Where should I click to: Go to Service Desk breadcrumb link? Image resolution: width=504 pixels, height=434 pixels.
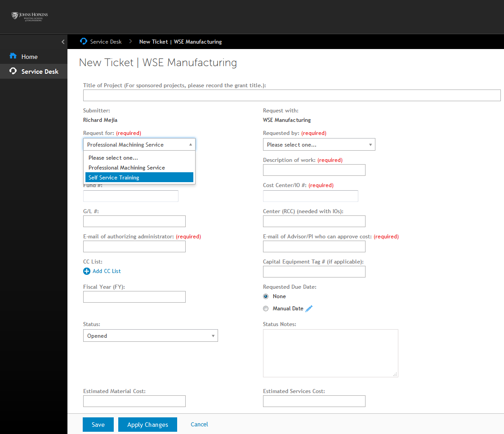point(106,42)
